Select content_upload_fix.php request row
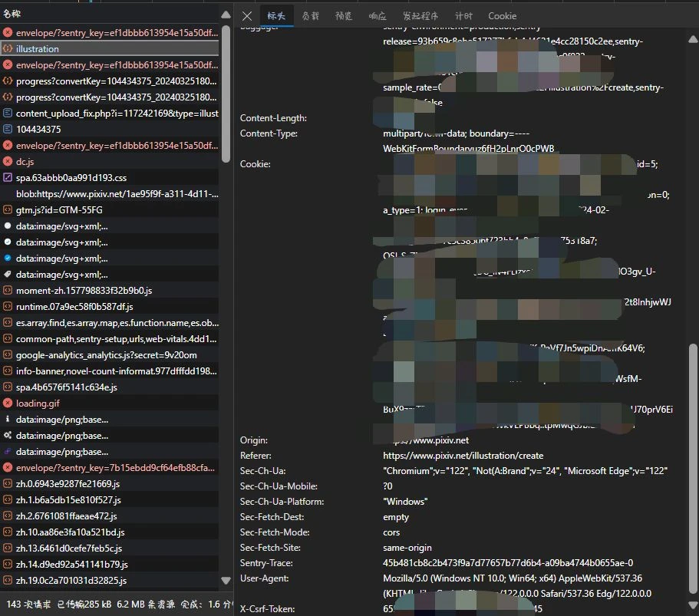The width and height of the screenshot is (699, 616). pos(110,114)
